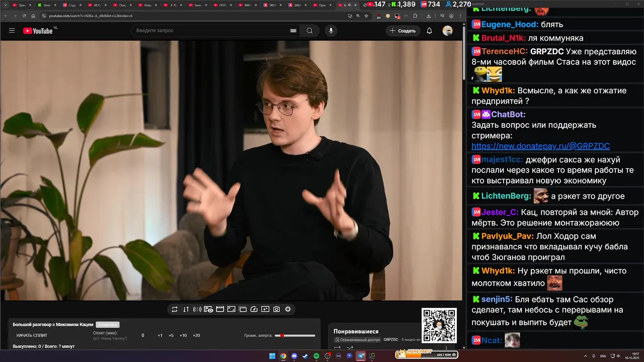Click the split minutes value '0'

pyautogui.click(x=143, y=335)
